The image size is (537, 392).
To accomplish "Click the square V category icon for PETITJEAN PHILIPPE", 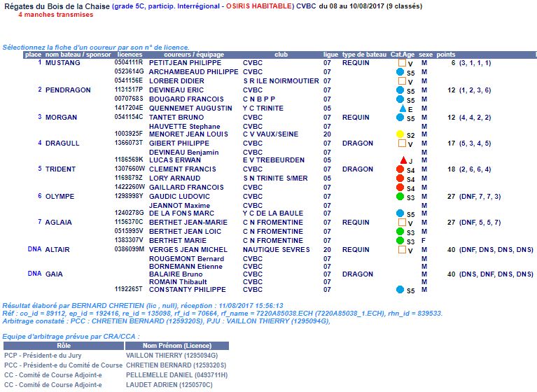I will [401, 63].
